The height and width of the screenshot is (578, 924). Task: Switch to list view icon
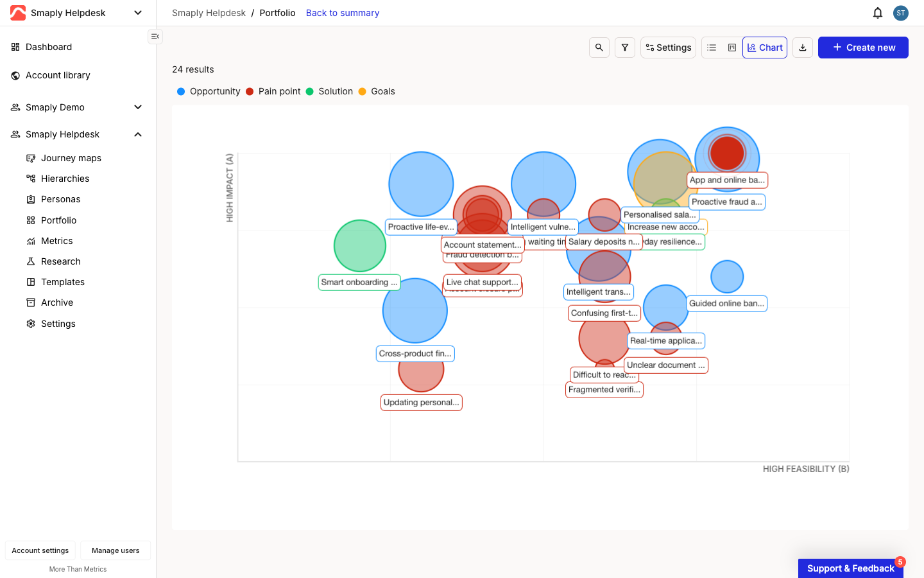pos(712,48)
